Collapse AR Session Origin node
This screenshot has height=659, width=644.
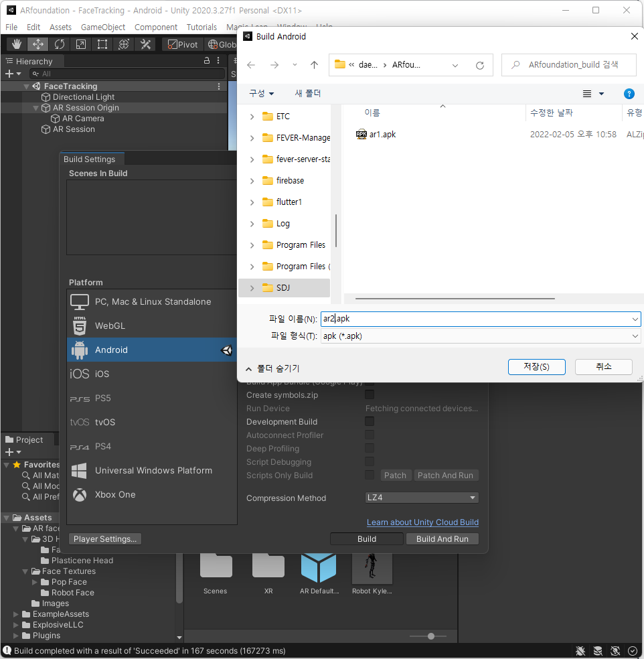click(x=35, y=108)
